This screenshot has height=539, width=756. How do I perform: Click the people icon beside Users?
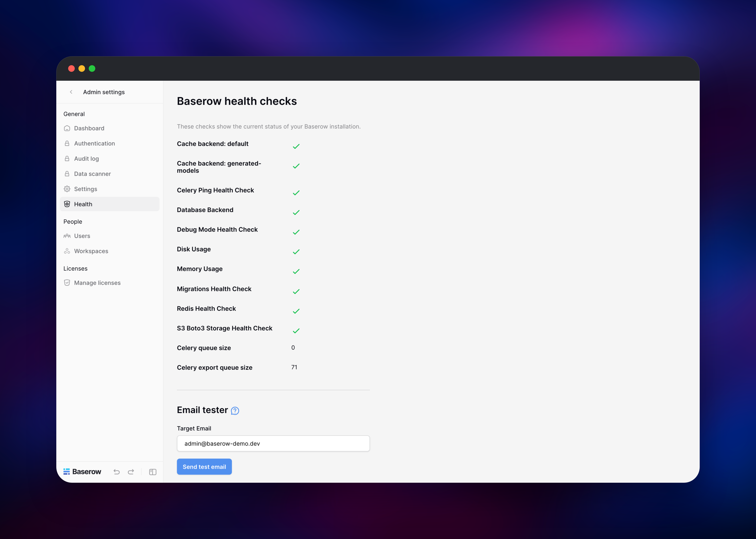pyautogui.click(x=67, y=236)
